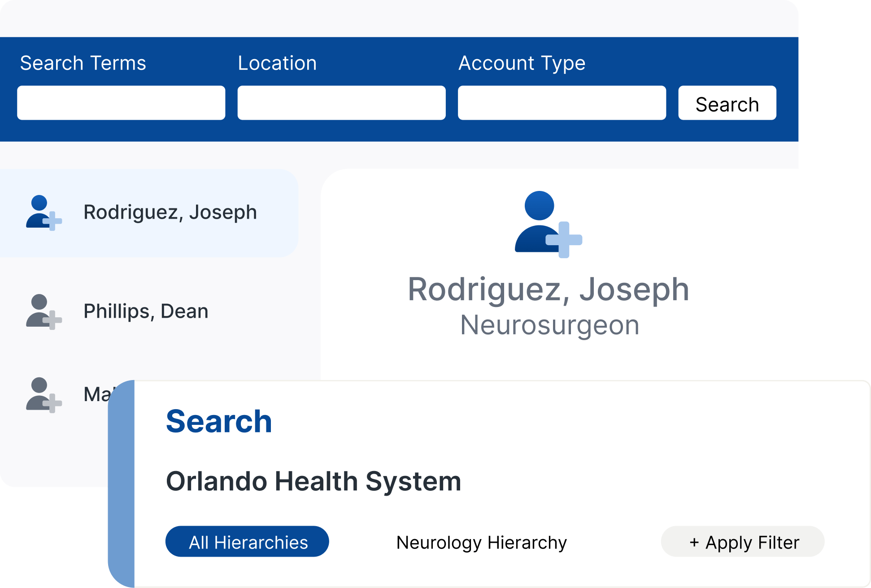Click the Location input field
The width and height of the screenshot is (871, 588).
click(341, 103)
